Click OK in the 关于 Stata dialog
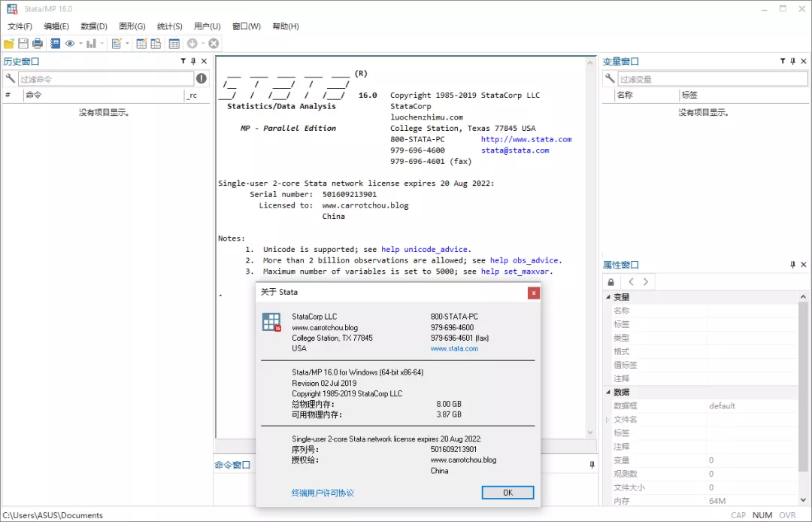Image resolution: width=812 pixels, height=522 pixels. tap(507, 493)
